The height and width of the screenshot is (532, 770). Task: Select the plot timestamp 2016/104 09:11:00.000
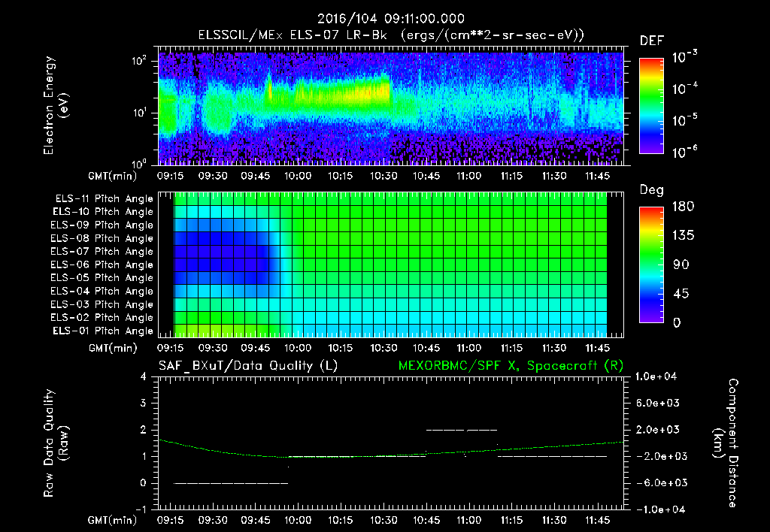391,19
